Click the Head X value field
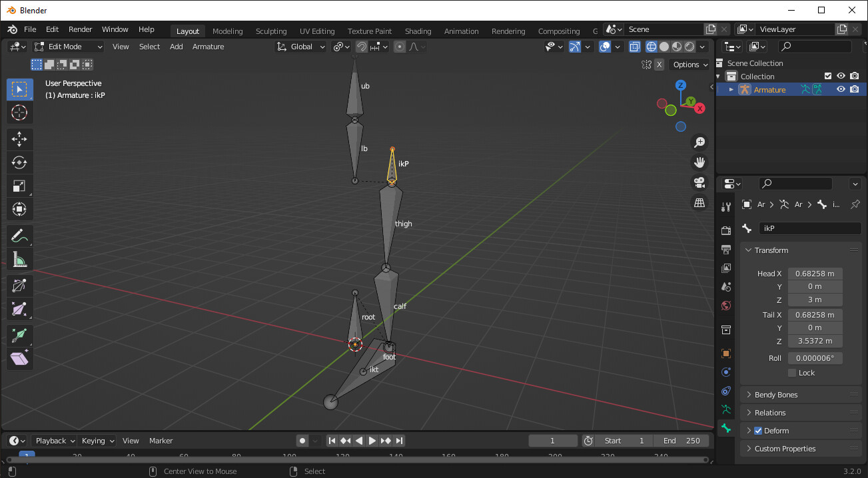Screen dimensions: 868x478 [x=815, y=274]
